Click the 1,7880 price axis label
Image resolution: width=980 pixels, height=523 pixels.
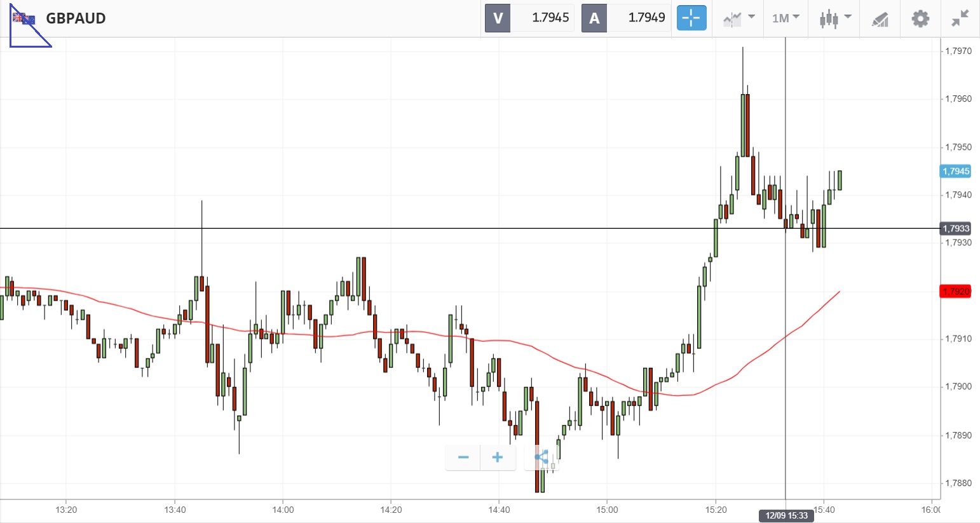point(958,483)
